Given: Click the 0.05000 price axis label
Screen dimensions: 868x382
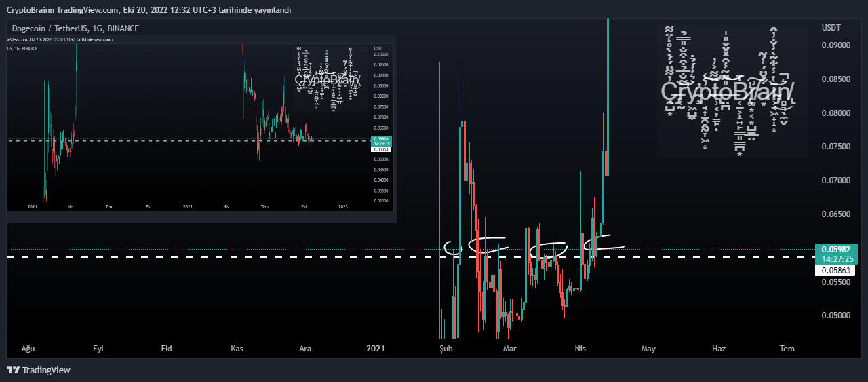Looking at the screenshot, I should click(x=835, y=316).
